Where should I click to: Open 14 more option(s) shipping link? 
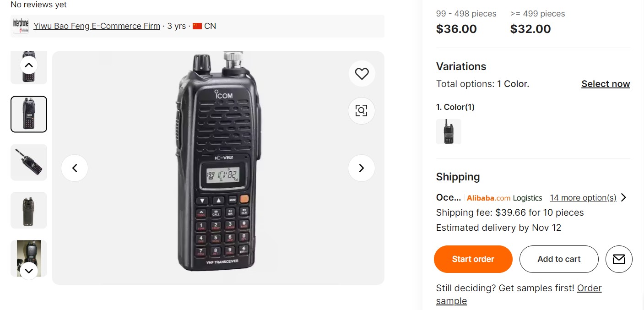583,198
